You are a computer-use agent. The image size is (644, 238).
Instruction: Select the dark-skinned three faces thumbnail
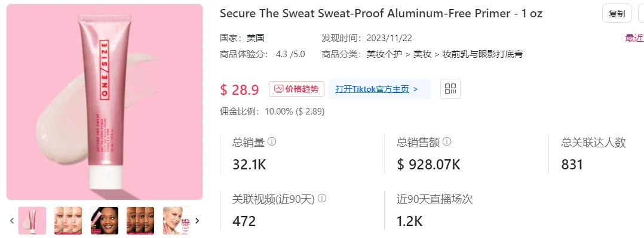pyautogui.click(x=140, y=221)
